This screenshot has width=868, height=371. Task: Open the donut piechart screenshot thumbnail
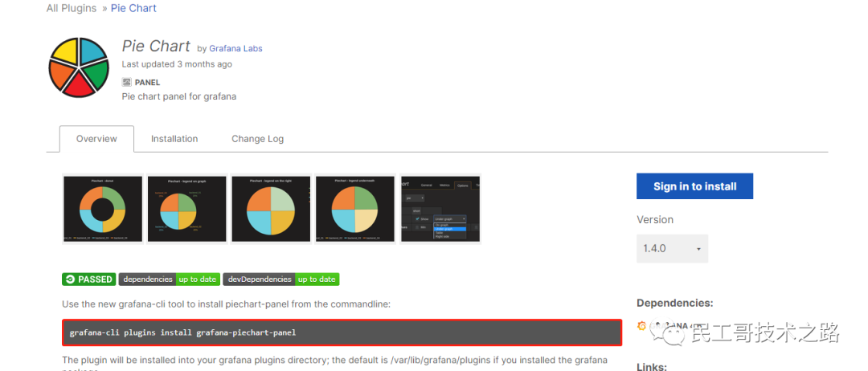pyautogui.click(x=102, y=209)
